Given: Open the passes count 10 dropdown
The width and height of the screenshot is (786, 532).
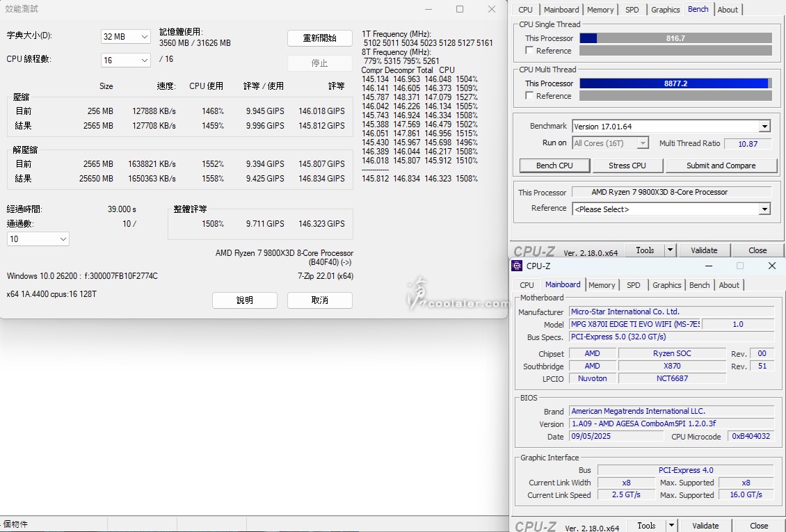Looking at the screenshot, I should point(38,239).
